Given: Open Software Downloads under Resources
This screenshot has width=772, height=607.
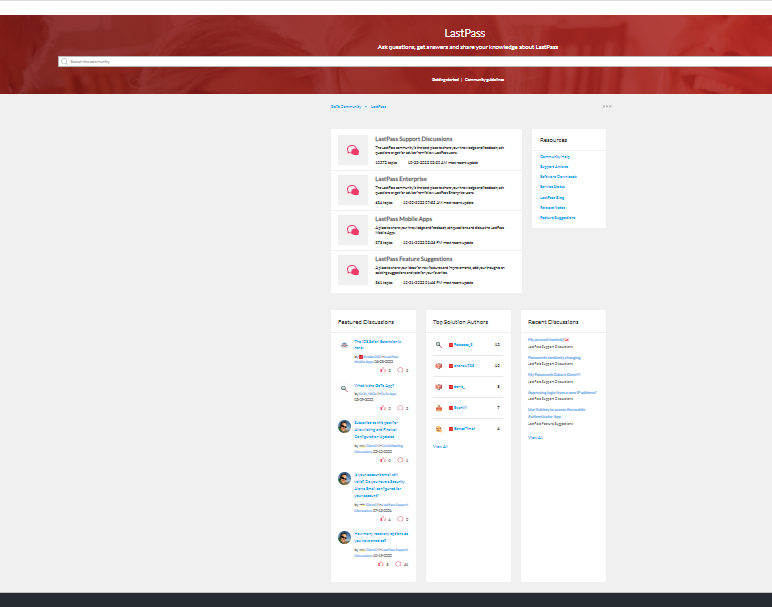Looking at the screenshot, I should pyautogui.click(x=558, y=176).
